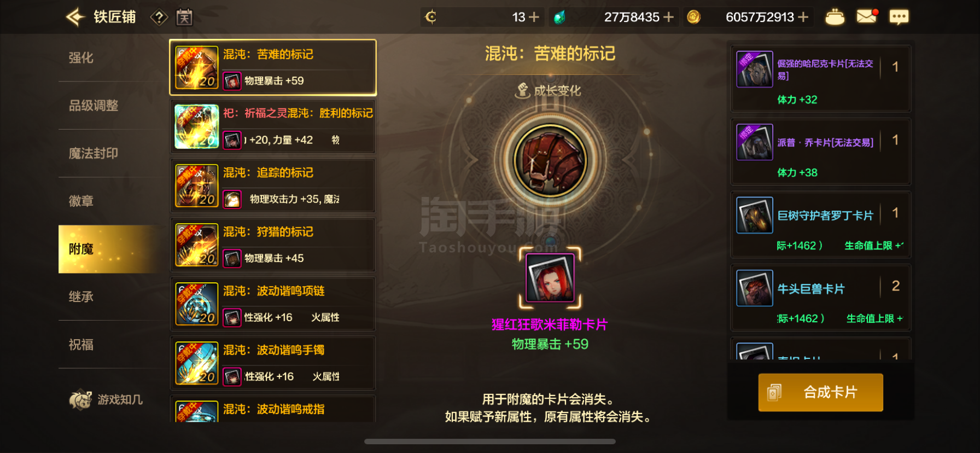This screenshot has width=980, height=453.
Task: Click the plus beside gold coins 6057万2913
Action: [803, 18]
